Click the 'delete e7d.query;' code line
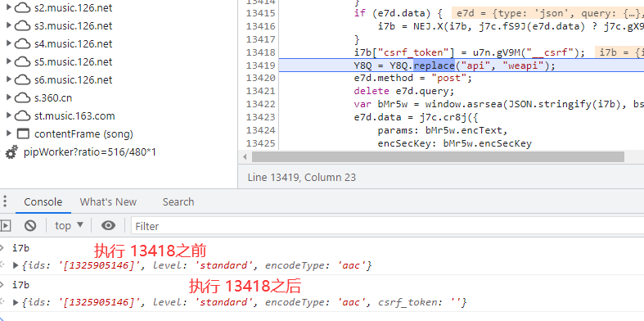Viewport: 644px width, 321px height. tap(404, 91)
